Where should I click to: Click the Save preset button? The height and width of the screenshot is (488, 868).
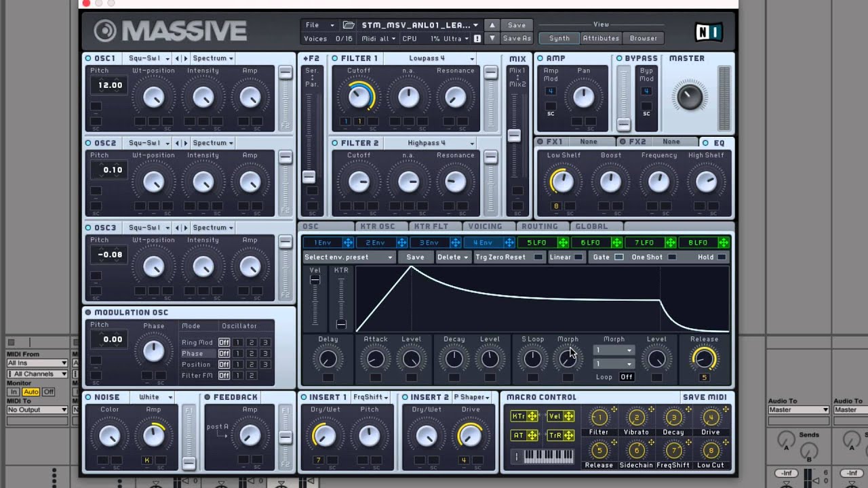coord(517,25)
